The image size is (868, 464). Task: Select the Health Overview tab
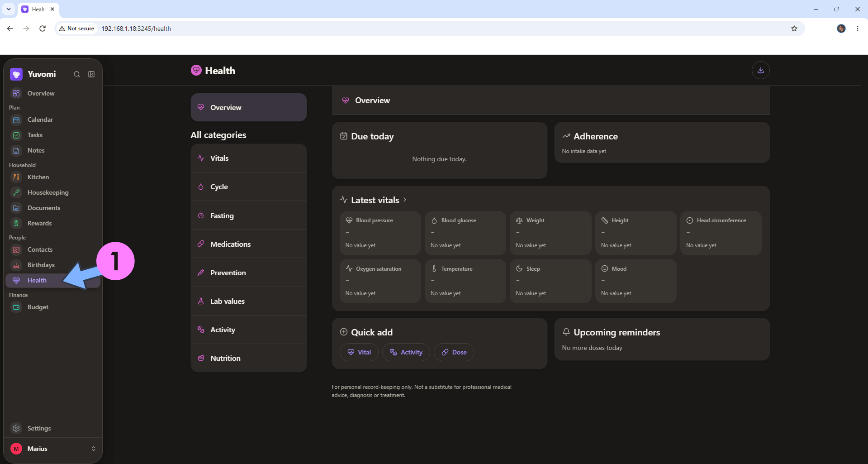point(248,107)
